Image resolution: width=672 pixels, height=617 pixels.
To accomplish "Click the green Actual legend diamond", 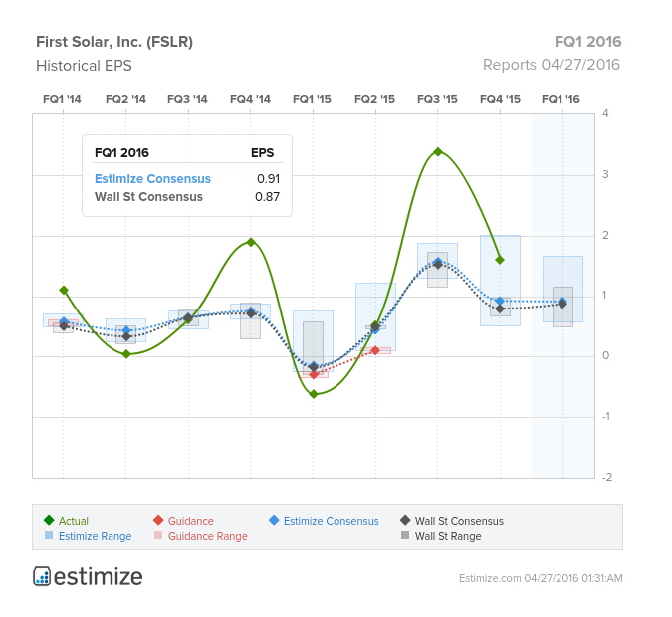I will (x=49, y=520).
